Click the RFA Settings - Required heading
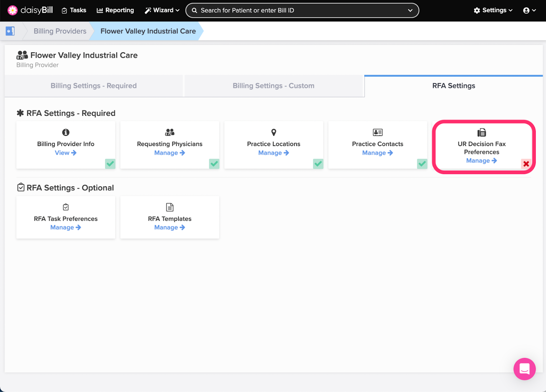This screenshot has height=392, width=546. [71, 113]
